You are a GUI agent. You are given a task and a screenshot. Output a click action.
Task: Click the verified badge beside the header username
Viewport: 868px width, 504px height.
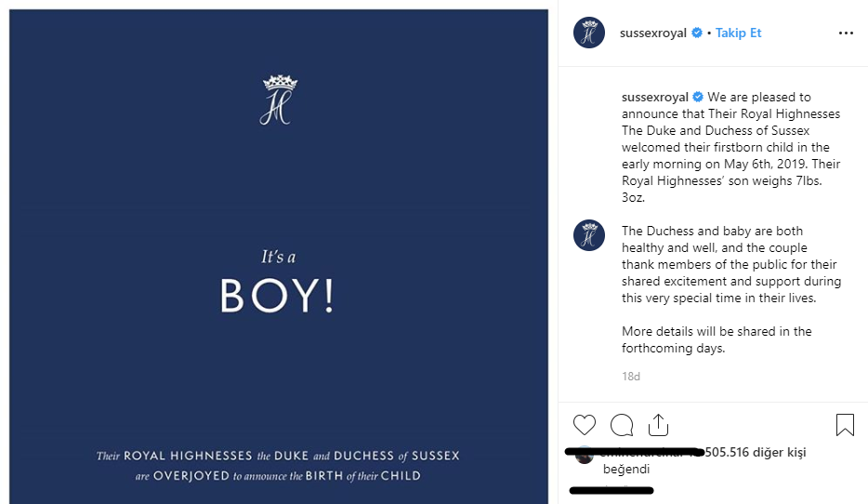coord(696,33)
